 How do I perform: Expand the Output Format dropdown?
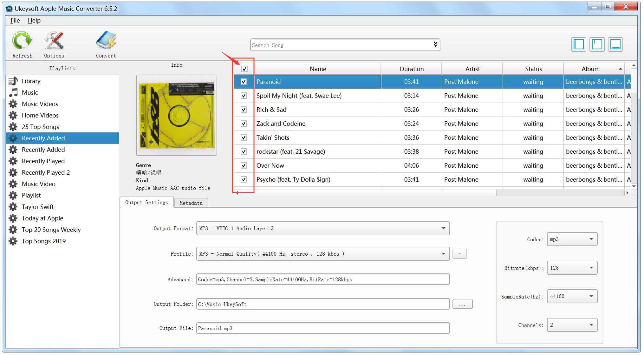[x=445, y=228]
